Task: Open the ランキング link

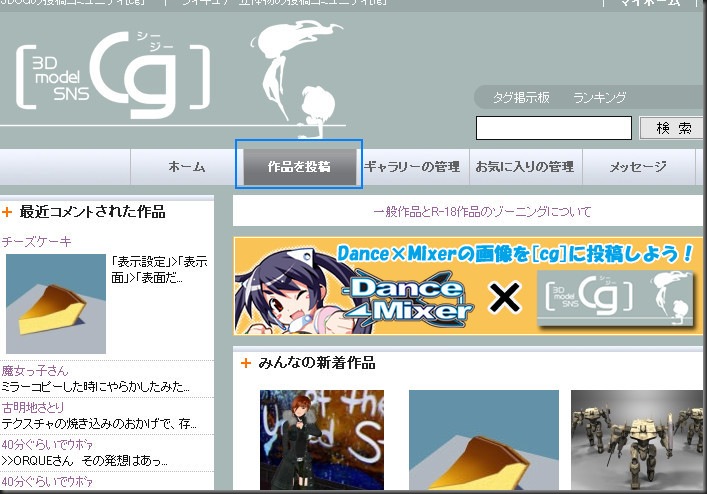Action: [600, 97]
